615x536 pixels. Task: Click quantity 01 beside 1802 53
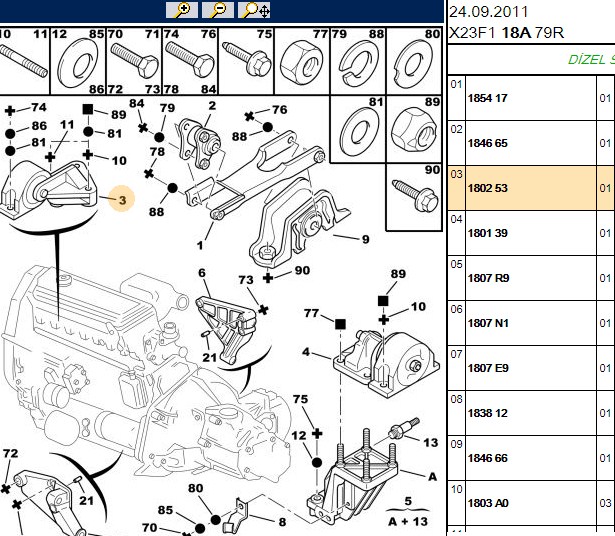[605, 188]
